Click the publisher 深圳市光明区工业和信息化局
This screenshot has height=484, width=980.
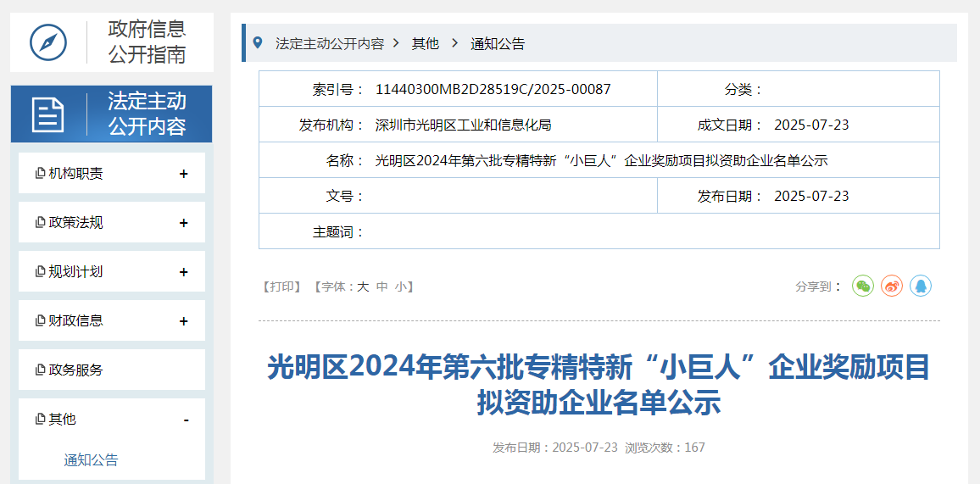(463, 125)
